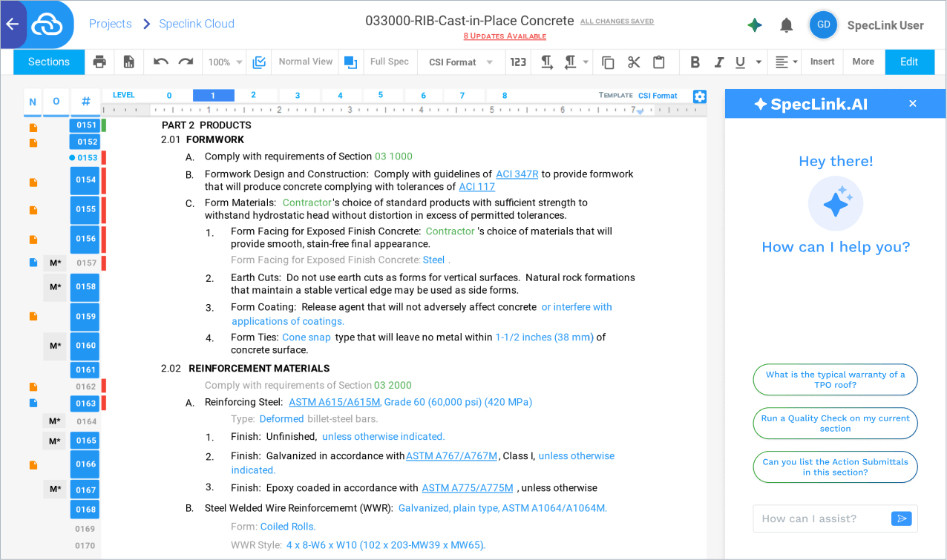Viewport: 947px width, 560px height.
Task: Open the CSI Format dropdown
Action: pos(461,62)
